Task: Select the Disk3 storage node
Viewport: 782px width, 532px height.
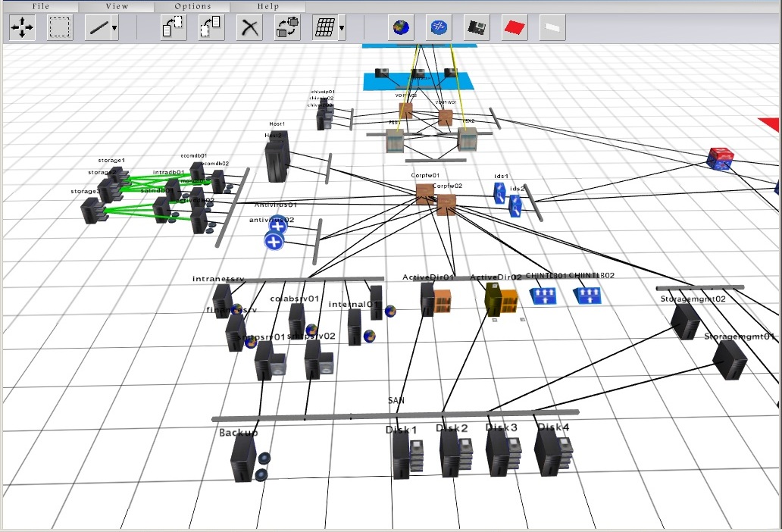Action: (x=498, y=452)
